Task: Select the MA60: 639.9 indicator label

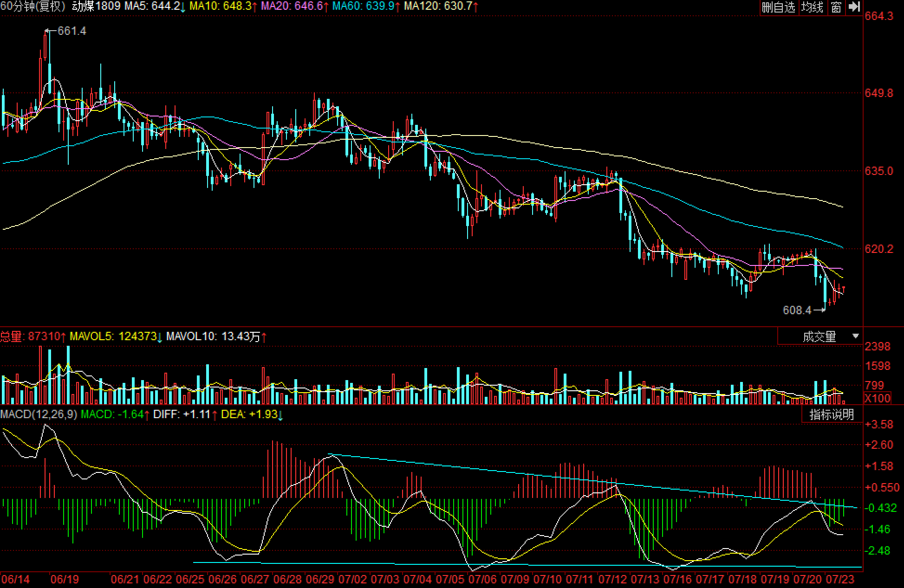Action: click(366, 6)
